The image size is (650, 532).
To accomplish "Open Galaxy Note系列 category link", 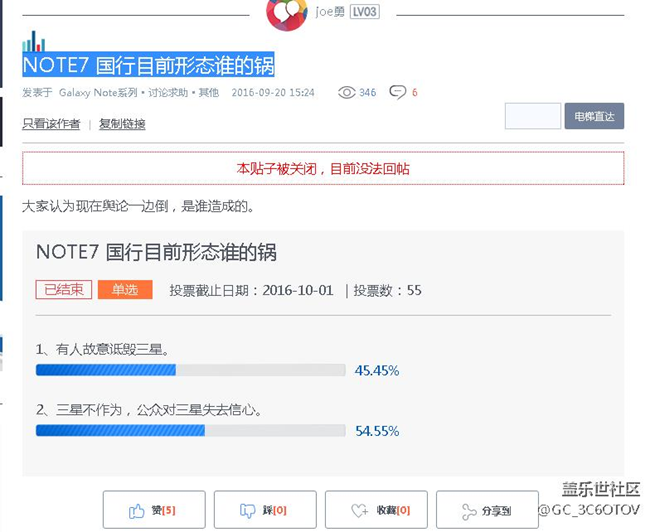I will click(98, 92).
